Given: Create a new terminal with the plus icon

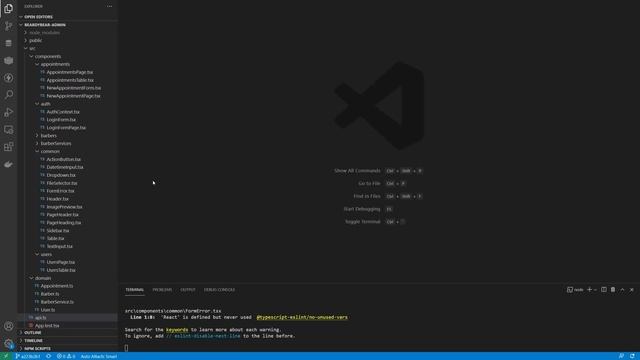Looking at the screenshot, I should [589, 290].
